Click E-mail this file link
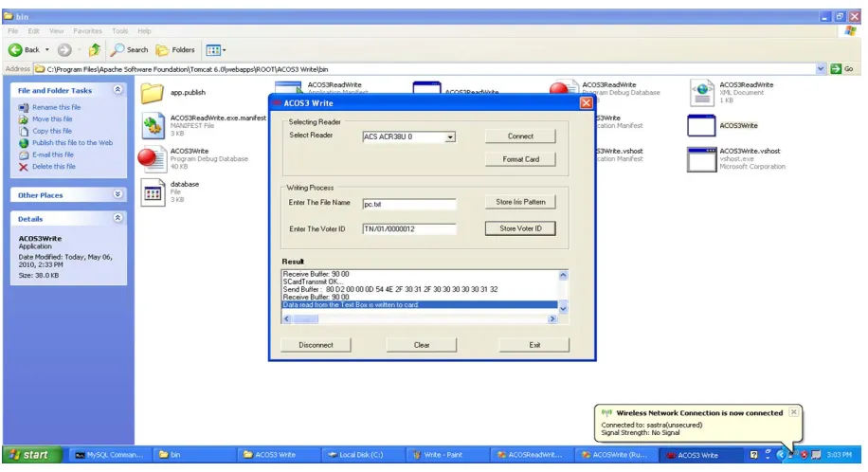The image size is (868, 472). click(52, 155)
